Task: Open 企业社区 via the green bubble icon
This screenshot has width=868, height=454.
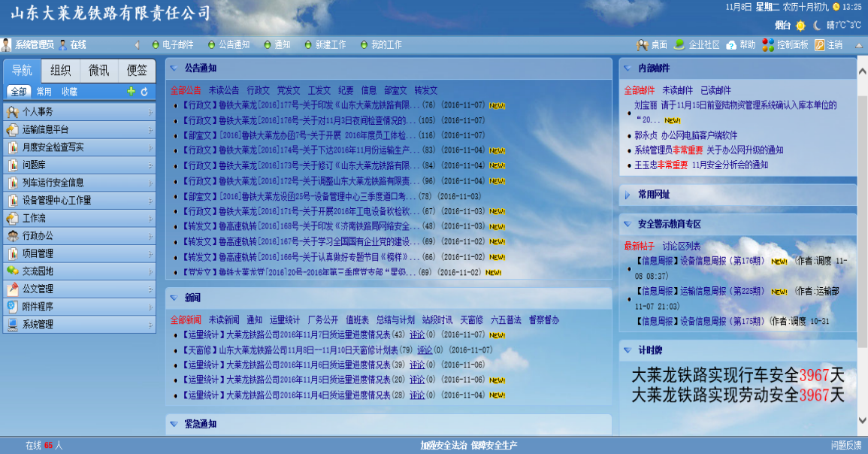Action: 679,45
